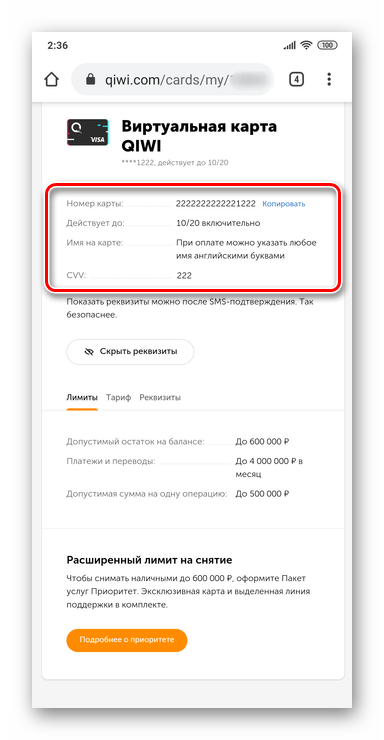Click the Подробнее о приоритете button
This screenshot has height=740, width=384.
click(127, 640)
